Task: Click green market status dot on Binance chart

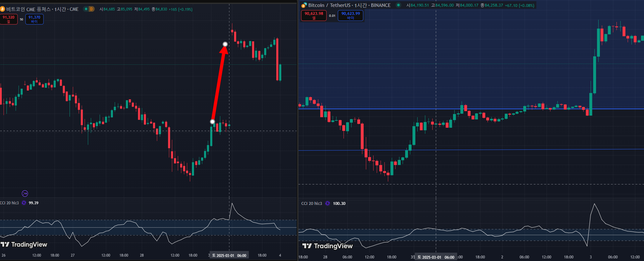Action: click(x=398, y=5)
